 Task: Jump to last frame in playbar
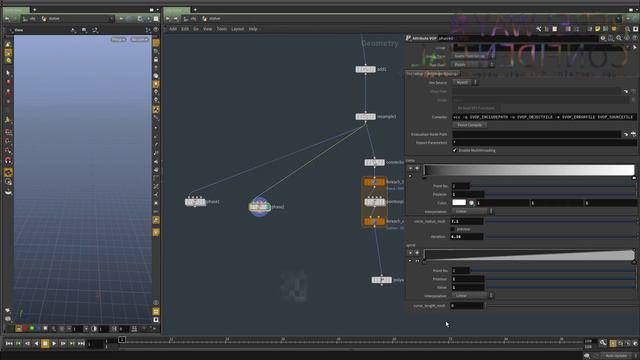click(x=81, y=344)
